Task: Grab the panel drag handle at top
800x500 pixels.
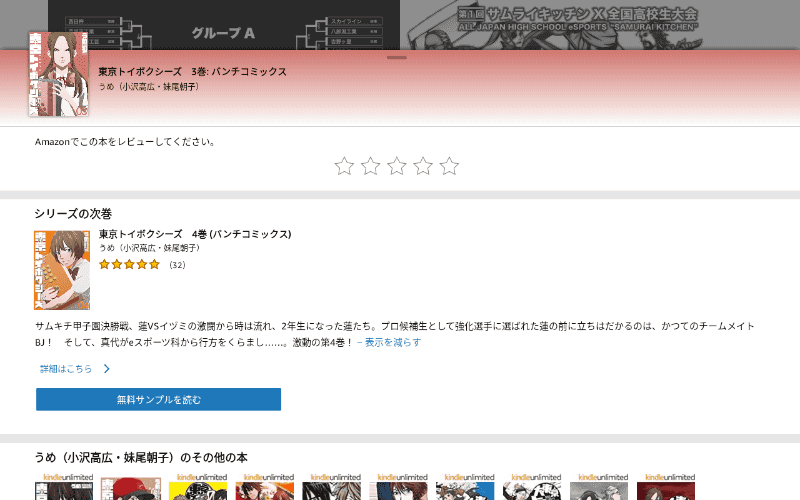Action: [396, 58]
